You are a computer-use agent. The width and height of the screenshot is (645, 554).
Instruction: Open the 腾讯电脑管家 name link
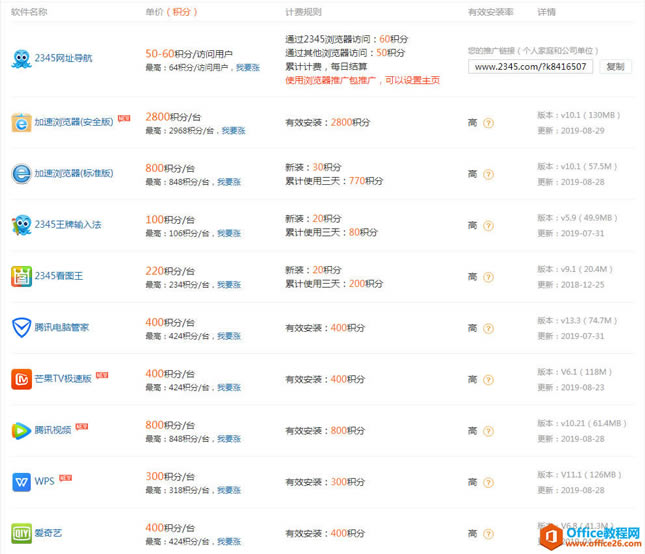[62, 327]
